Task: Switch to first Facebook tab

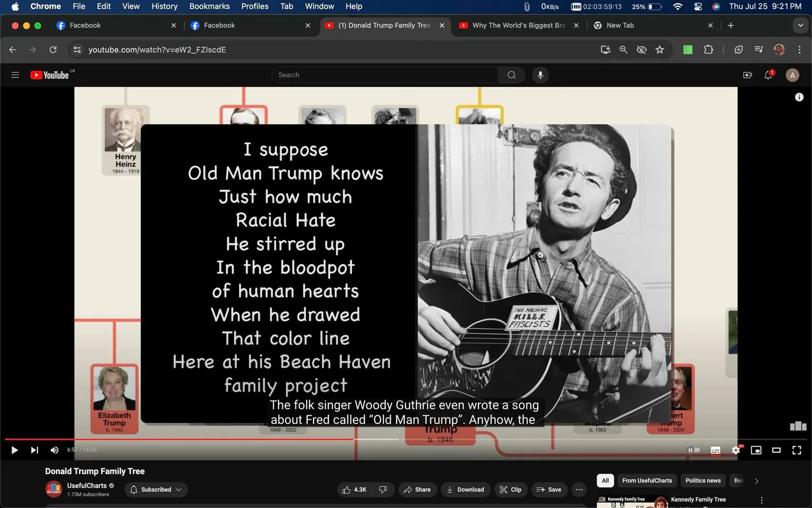Action: coord(115,25)
